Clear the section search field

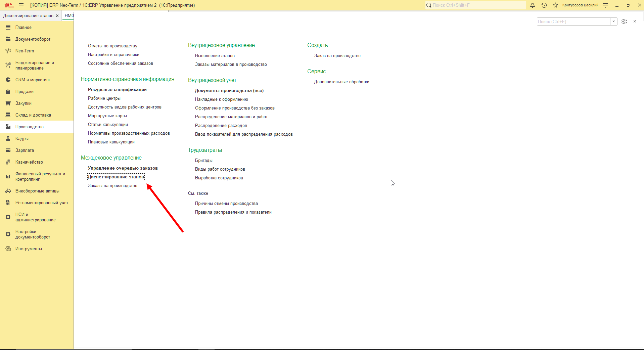(x=613, y=21)
